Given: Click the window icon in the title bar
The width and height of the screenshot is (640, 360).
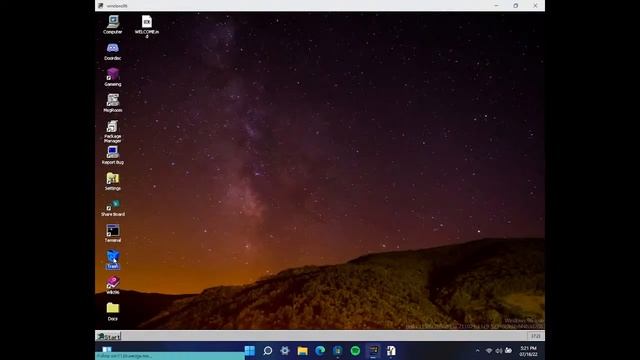Looking at the screenshot, I should (100, 6).
